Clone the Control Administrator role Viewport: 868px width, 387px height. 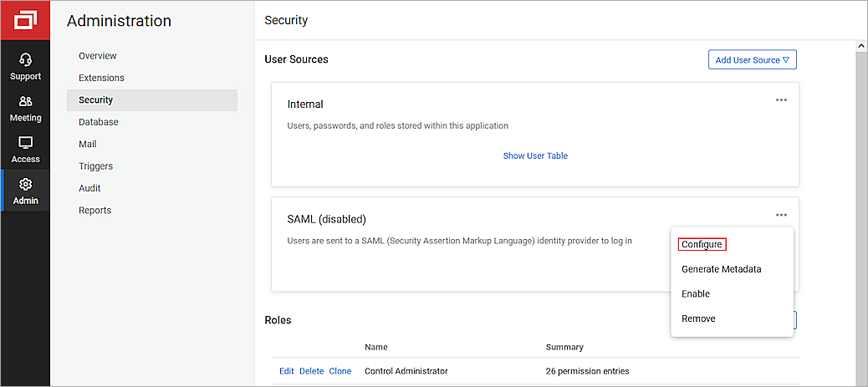[340, 371]
